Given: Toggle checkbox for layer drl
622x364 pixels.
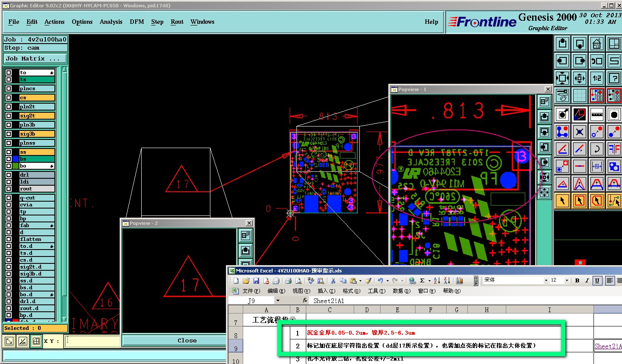Looking at the screenshot, I should tap(9, 175).
